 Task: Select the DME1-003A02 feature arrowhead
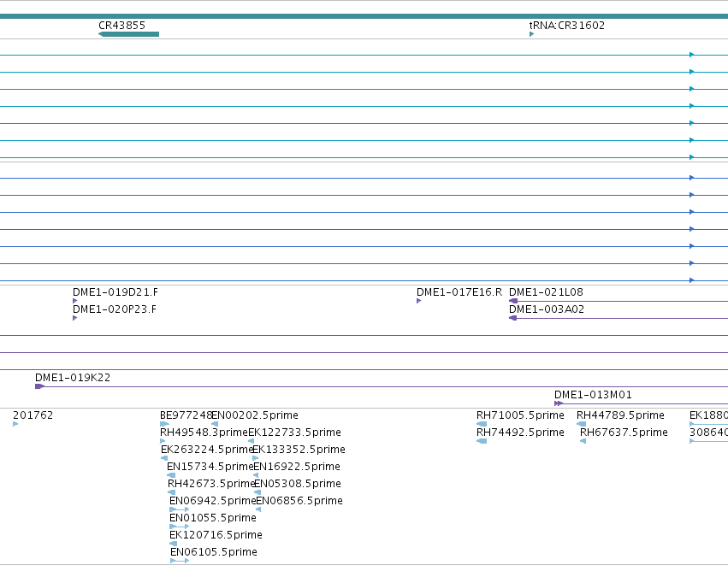(513, 318)
